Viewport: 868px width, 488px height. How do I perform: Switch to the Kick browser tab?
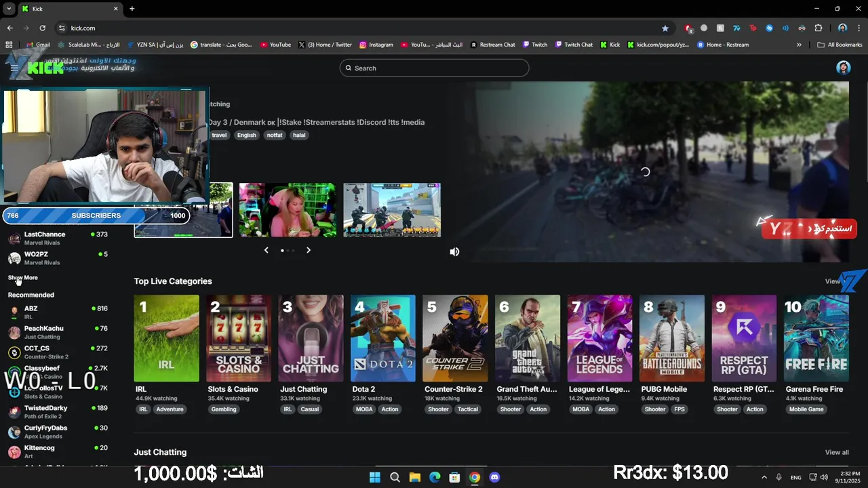point(68,9)
